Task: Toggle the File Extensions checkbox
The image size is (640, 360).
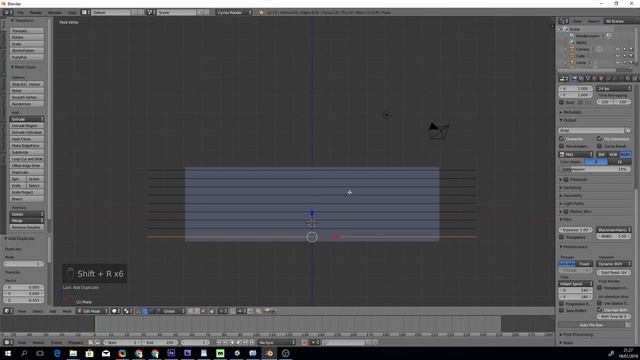Action: pyautogui.click(x=600, y=139)
